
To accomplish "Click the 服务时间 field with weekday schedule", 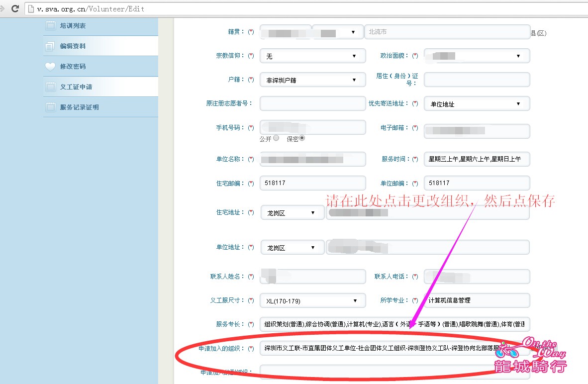I will [x=477, y=159].
